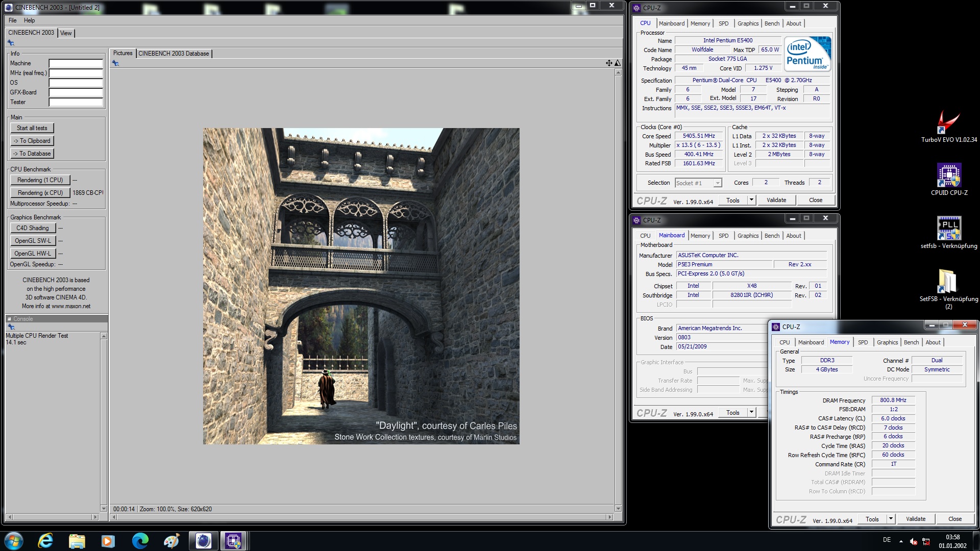Run OpenGL HW-L benchmark

pos(33,254)
